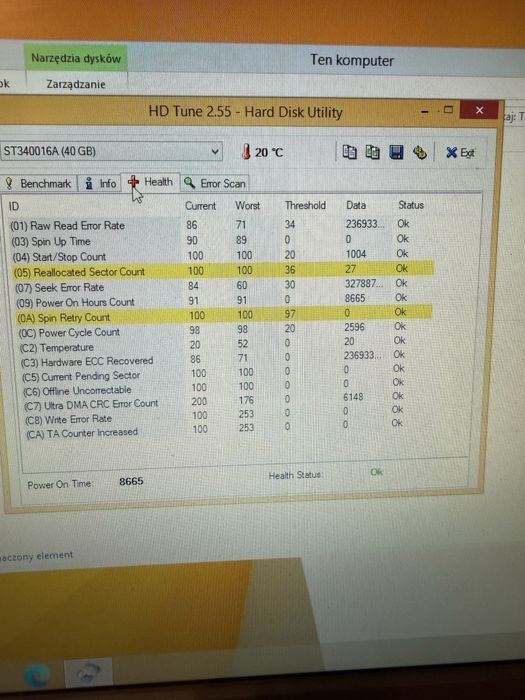Click the save screenshot floppy icon
525x700 pixels.
point(396,152)
